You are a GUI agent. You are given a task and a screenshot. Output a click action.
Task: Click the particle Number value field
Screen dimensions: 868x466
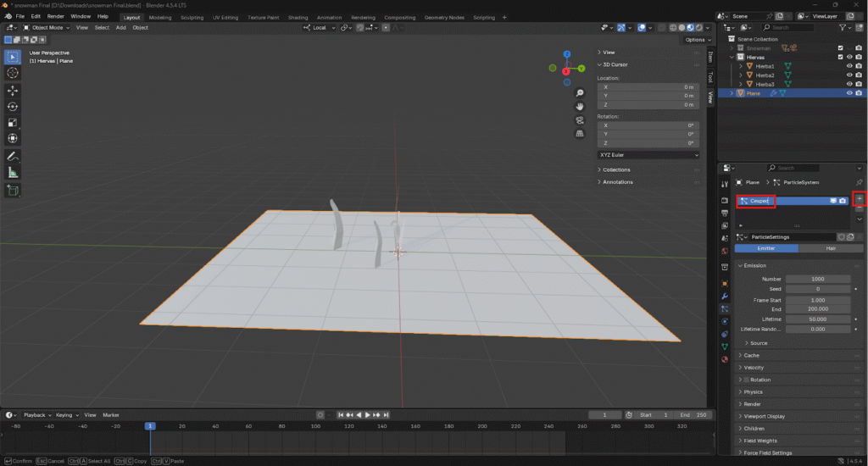coord(818,279)
